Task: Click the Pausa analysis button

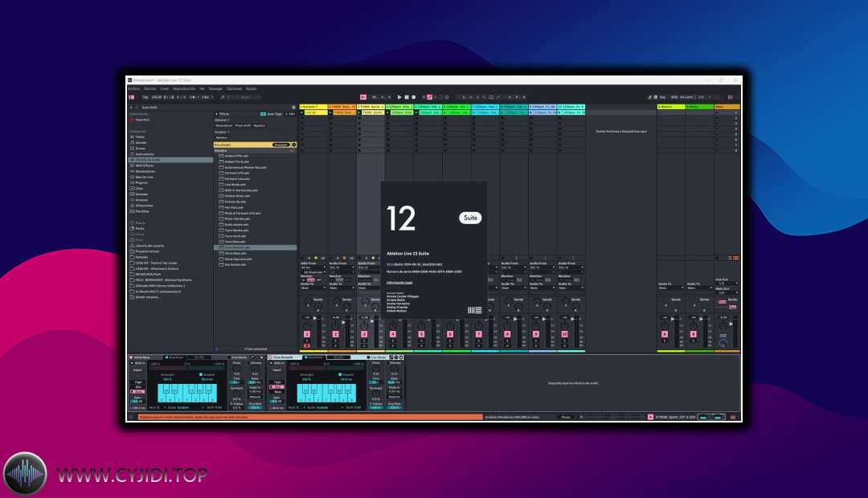Action: click(x=565, y=417)
